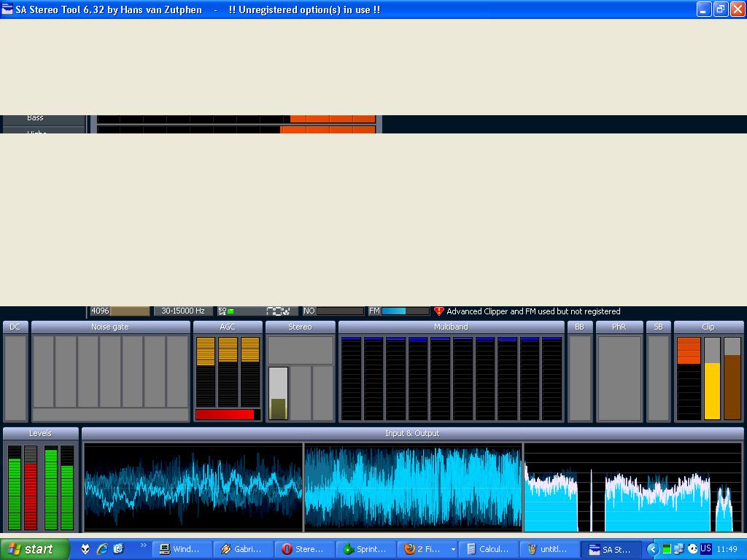The height and width of the screenshot is (560, 747).
Task: Open the Firefox taskbar group dropdown arrow
Action: point(452,550)
